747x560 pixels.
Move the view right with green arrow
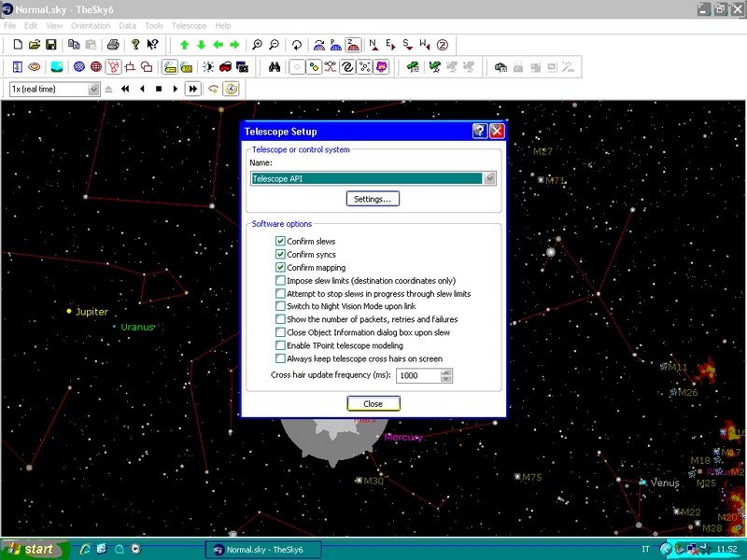pyautogui.click(x=235, y=45)
